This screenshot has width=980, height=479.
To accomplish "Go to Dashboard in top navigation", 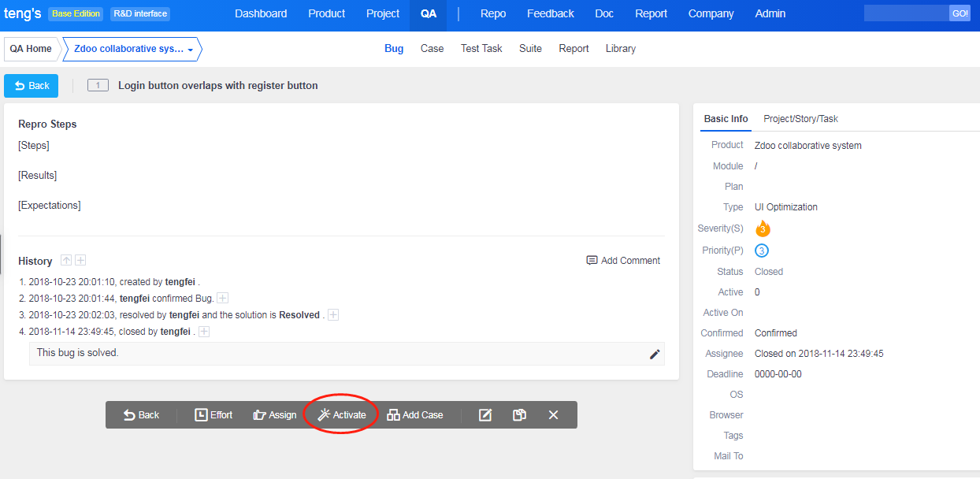I will click(x=261, y=13).
